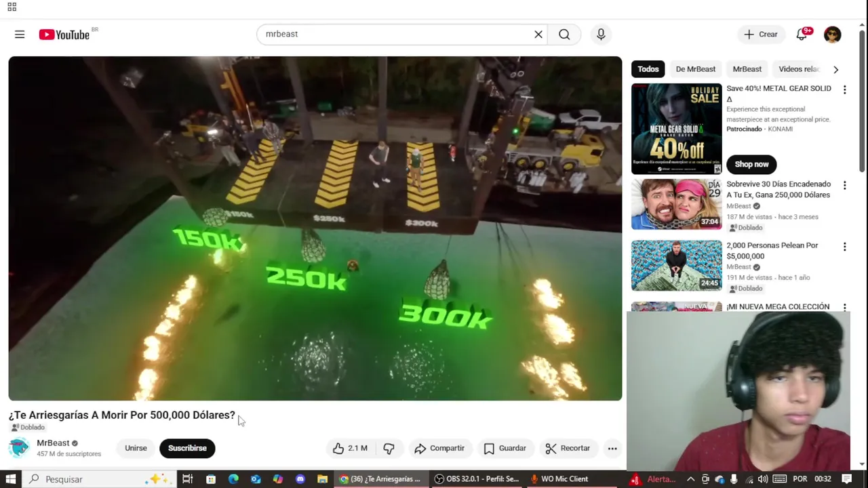The width and height of the screenshot is (868, 488).
Task: Like the video with thumbs up
Action: click(x=350, y=448)
